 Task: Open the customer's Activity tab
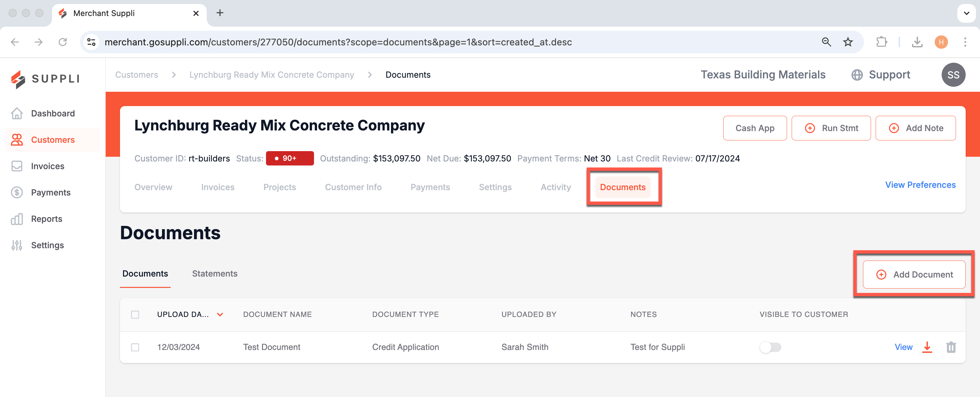click(555, 187)
